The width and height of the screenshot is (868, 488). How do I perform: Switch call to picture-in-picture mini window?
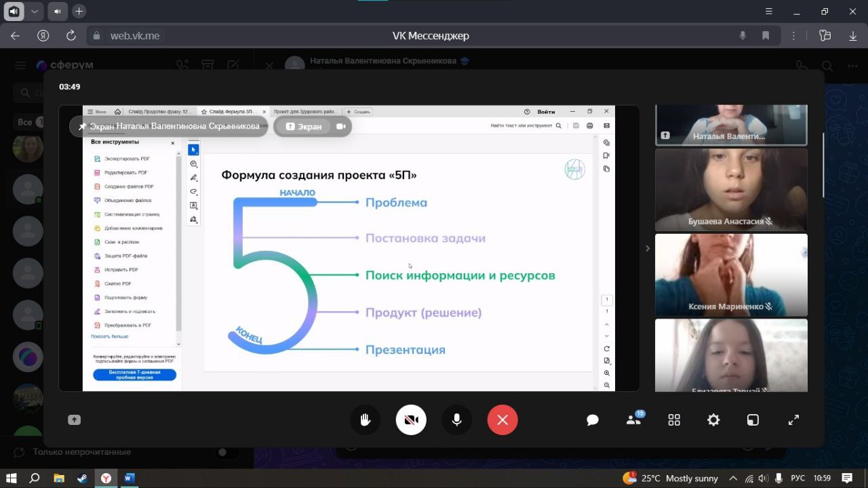(753, 420)
